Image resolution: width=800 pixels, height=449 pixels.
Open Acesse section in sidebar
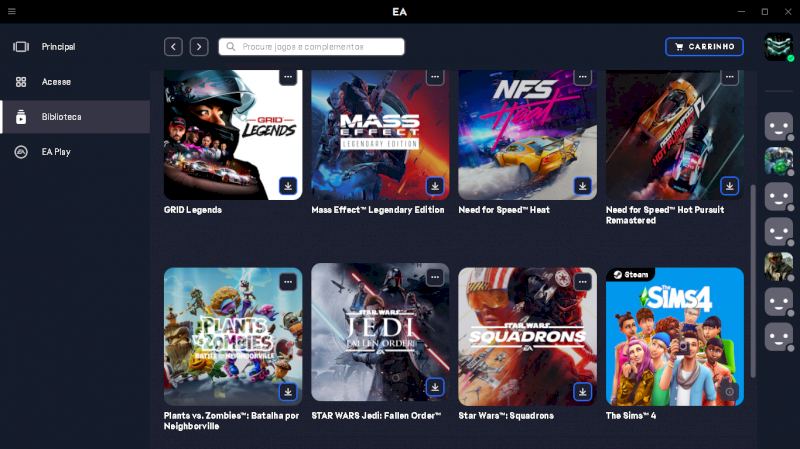click(75, 82)
